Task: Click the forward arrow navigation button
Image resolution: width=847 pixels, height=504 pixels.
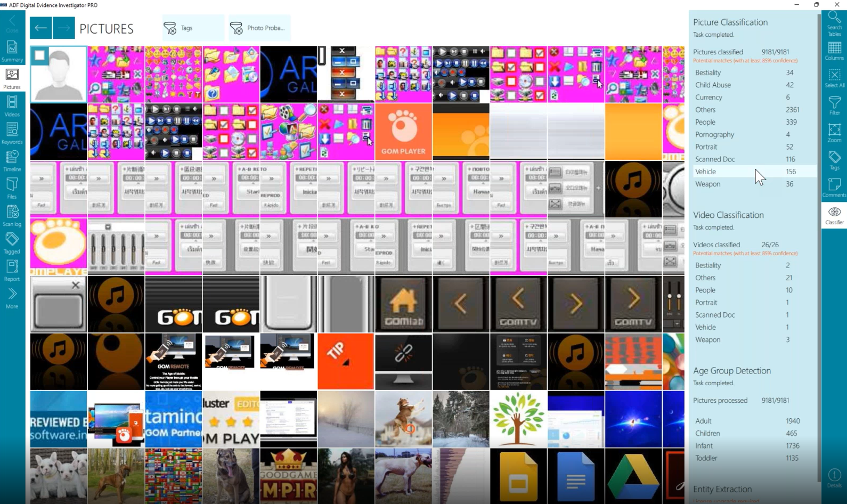Action: [x=64, y=28]
